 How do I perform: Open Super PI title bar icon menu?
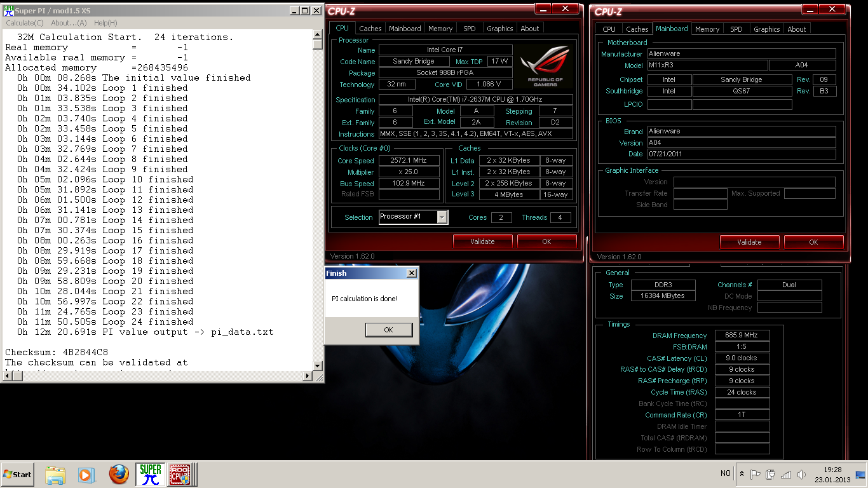[x=8, y=11]
